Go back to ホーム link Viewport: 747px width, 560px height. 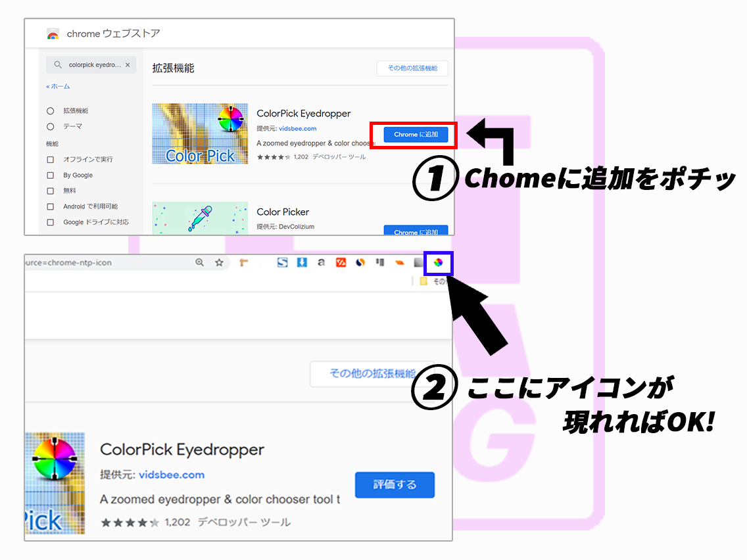(x=58, y=86)
